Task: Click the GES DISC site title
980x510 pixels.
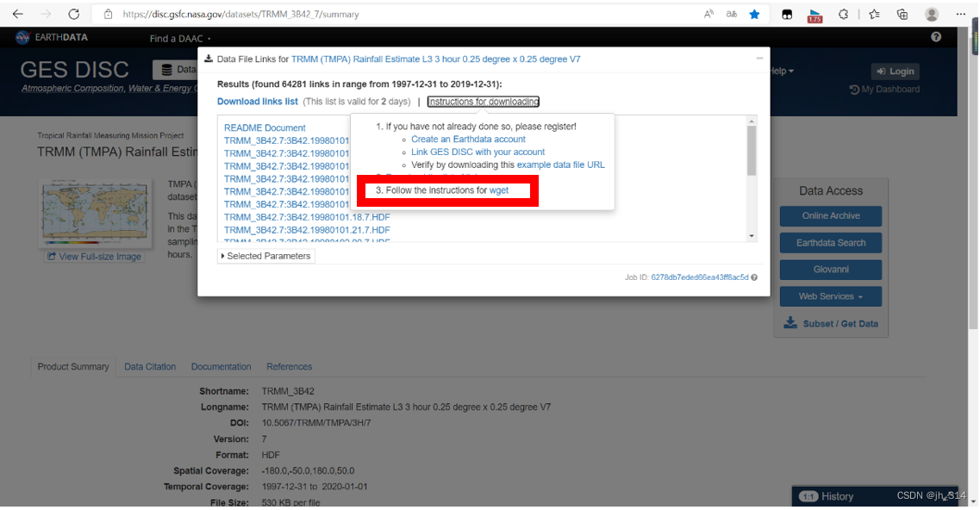Action: click(x=74, y=70)
